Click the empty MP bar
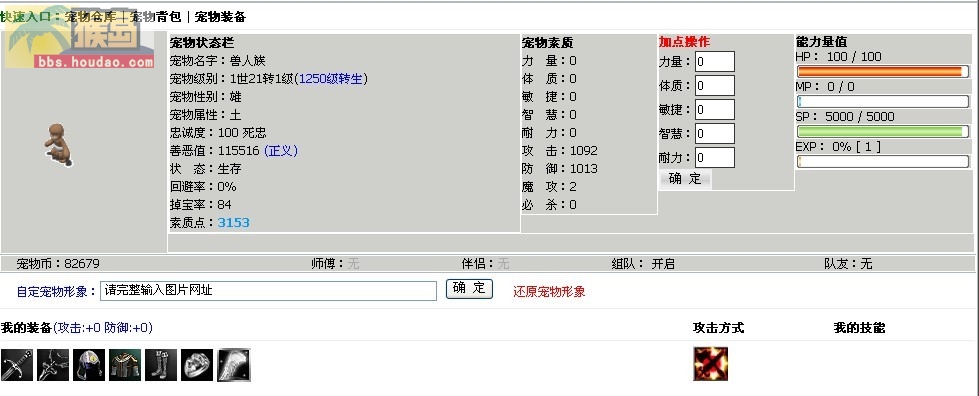The width and height of the screenshot is (979, 396). [882, 101]
